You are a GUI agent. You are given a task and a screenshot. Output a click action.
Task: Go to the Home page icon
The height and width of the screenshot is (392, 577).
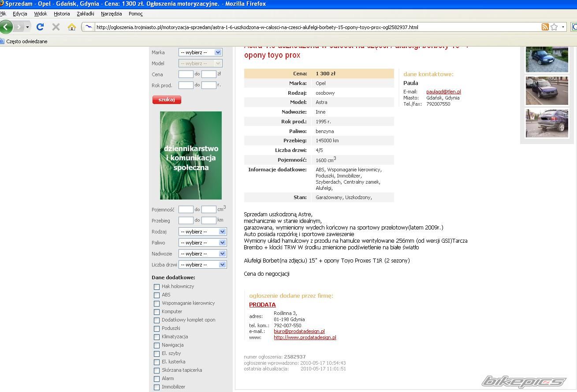pos(72,27)
